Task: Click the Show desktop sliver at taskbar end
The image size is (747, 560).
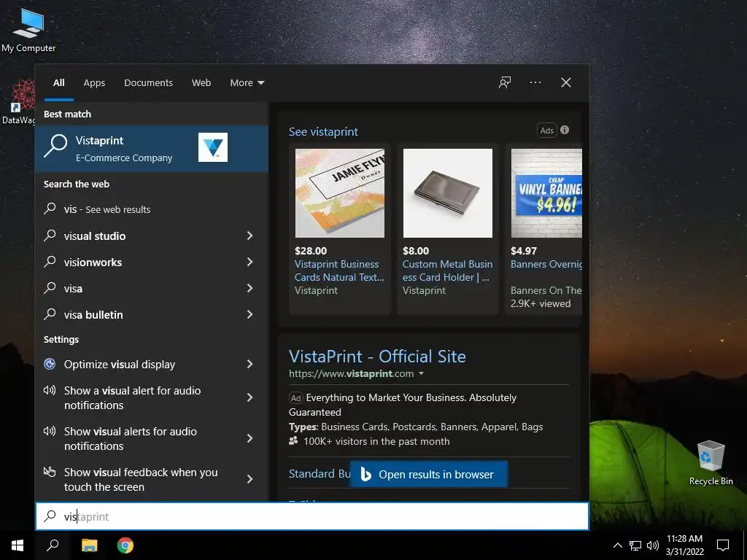Action: (x=745, y=545)
